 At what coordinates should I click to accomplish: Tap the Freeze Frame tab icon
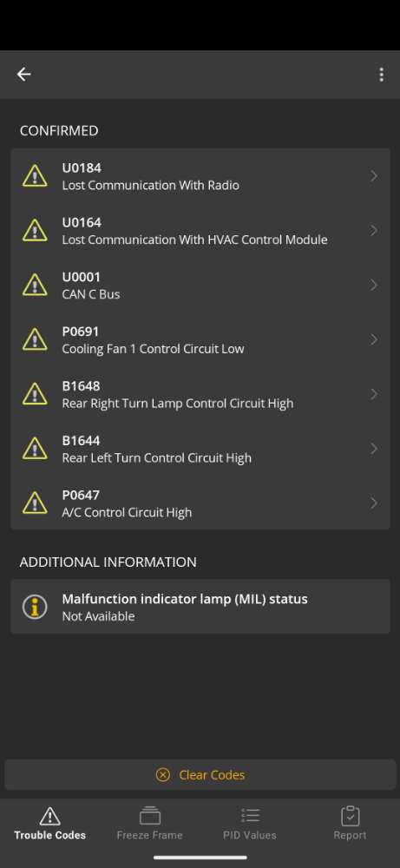[x=150, y=815]
